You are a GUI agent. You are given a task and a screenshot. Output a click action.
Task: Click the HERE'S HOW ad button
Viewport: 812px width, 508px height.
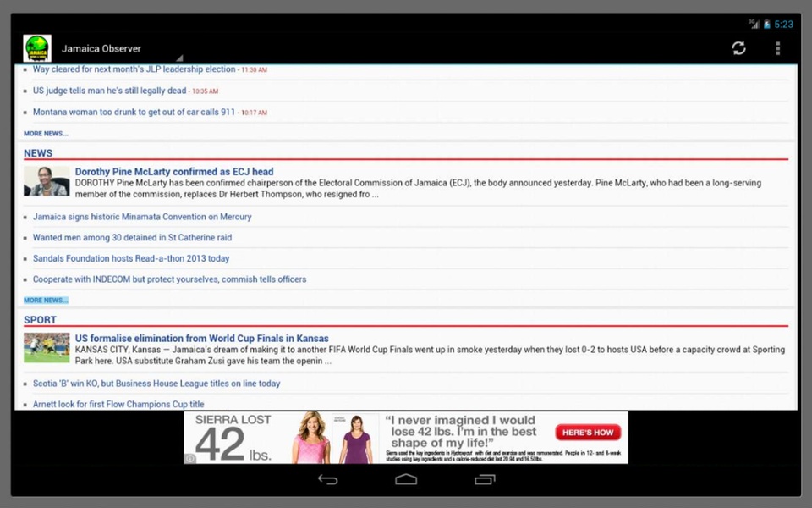[x=588, y=433]
